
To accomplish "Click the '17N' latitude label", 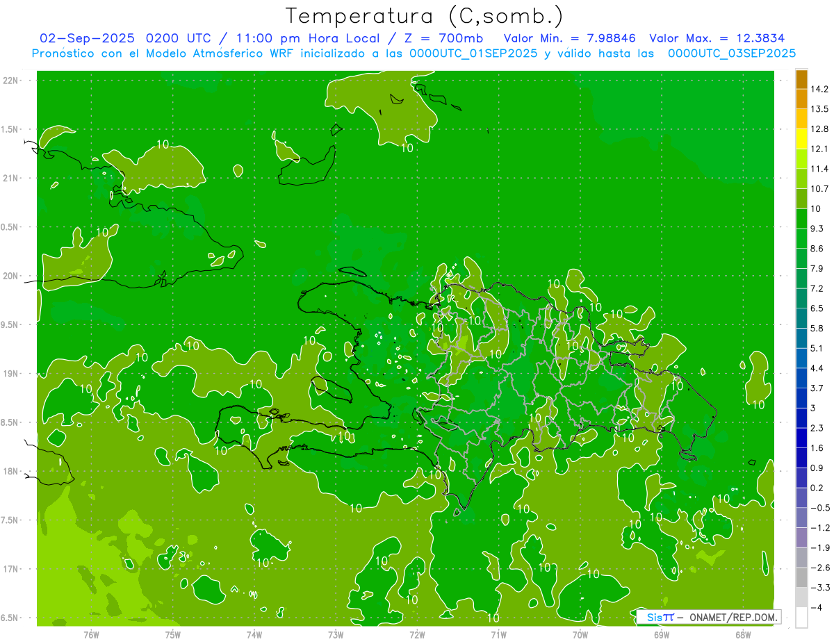I will click(10, 569).
